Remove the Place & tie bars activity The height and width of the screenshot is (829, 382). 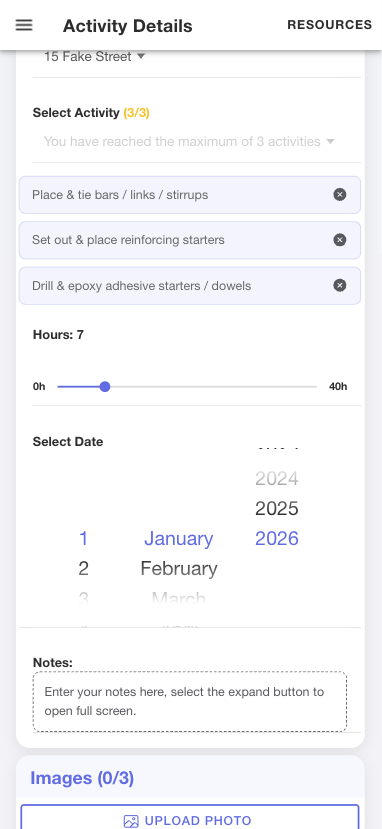point(340,195)
